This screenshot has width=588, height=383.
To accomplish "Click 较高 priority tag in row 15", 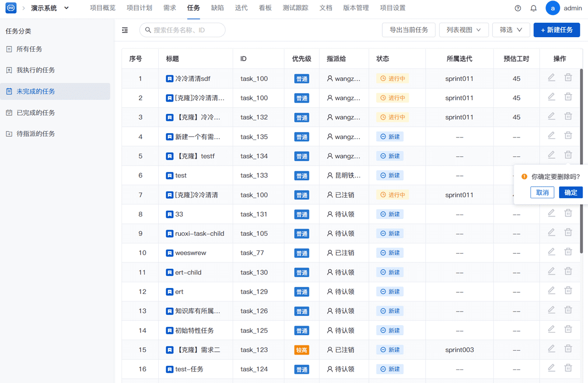I will click(x=302, y=350).
